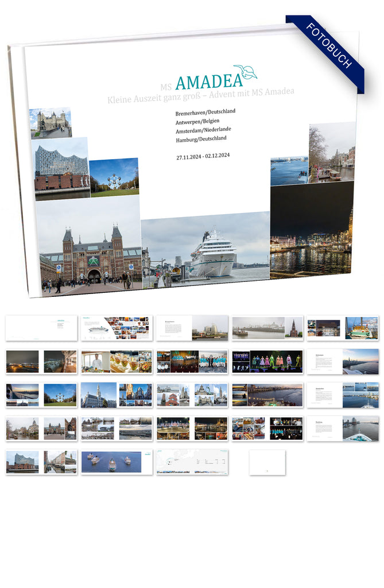384x588 pixels.
Task: Click the text 'Antwerpen/Belgien'
Action: 197,122
